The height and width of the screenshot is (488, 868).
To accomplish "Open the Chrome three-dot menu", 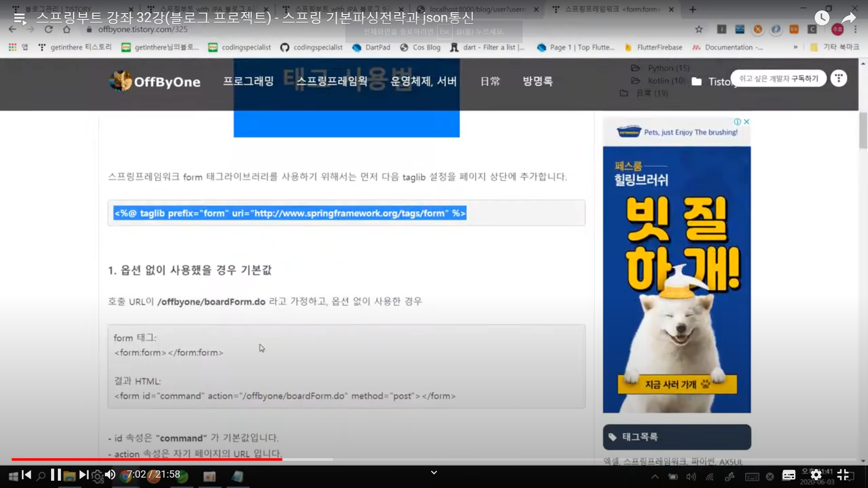I will pos(855,29).
